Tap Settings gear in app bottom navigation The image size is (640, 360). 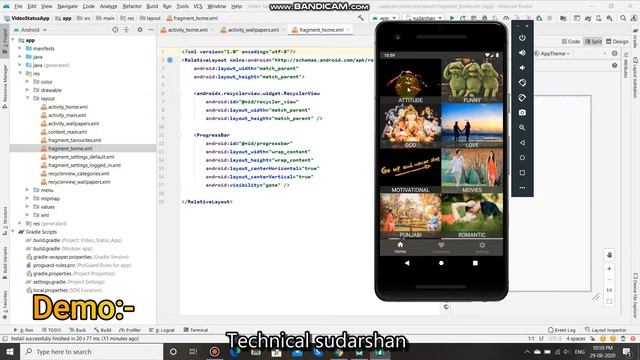(482, 247)
